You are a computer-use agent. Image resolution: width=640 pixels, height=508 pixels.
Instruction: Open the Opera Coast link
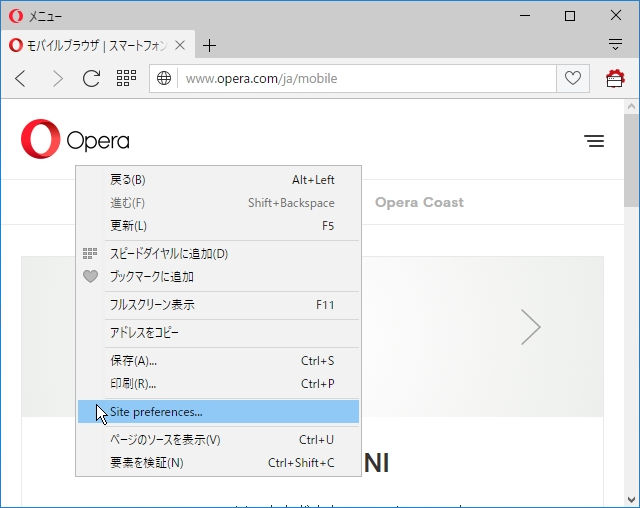[419, 202]
